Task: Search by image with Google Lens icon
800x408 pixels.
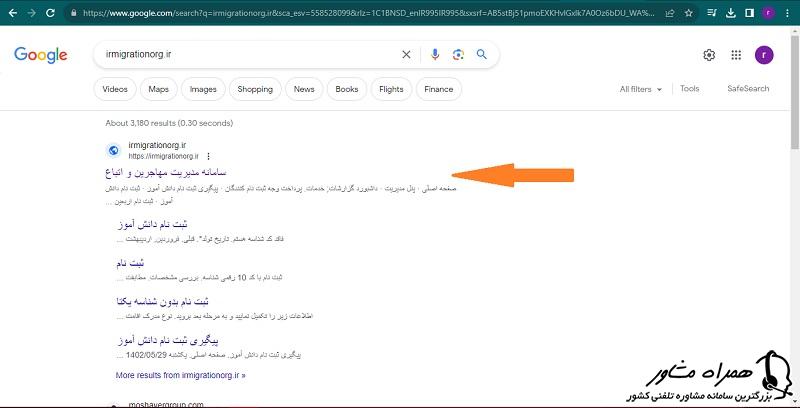Action: coord(458,55)
